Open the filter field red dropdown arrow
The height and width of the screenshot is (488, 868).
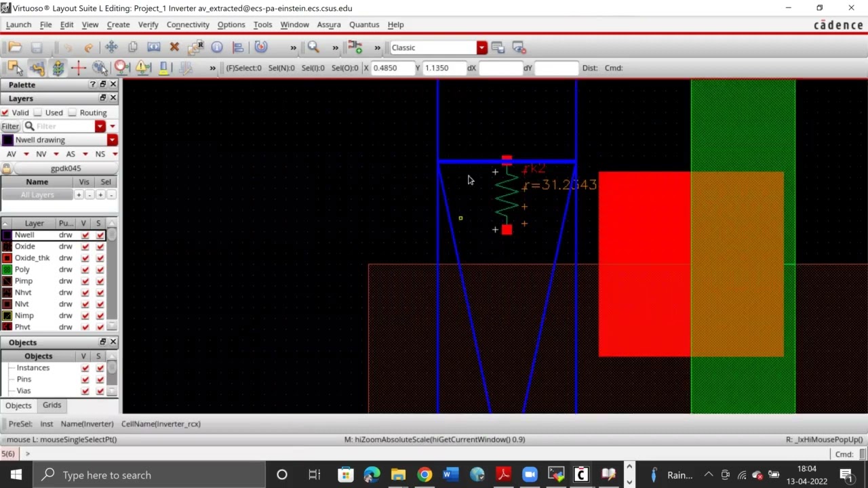click(x=100, y=126)
